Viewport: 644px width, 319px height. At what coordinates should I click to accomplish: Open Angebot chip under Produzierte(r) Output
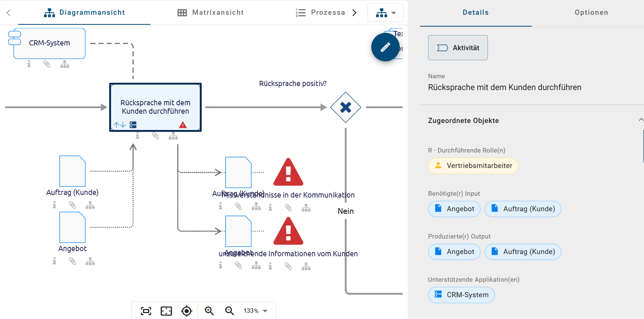click(x=454, y=252)
